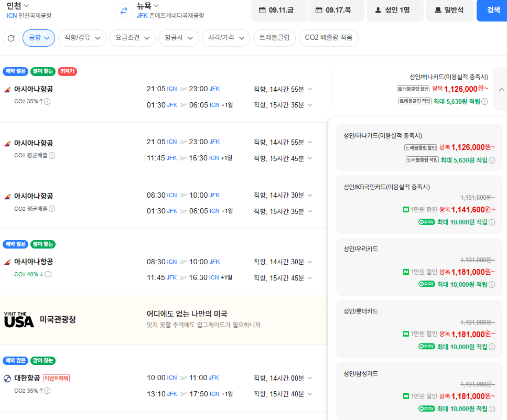Open the 공항 filter dropdown

tap(39, 38)
